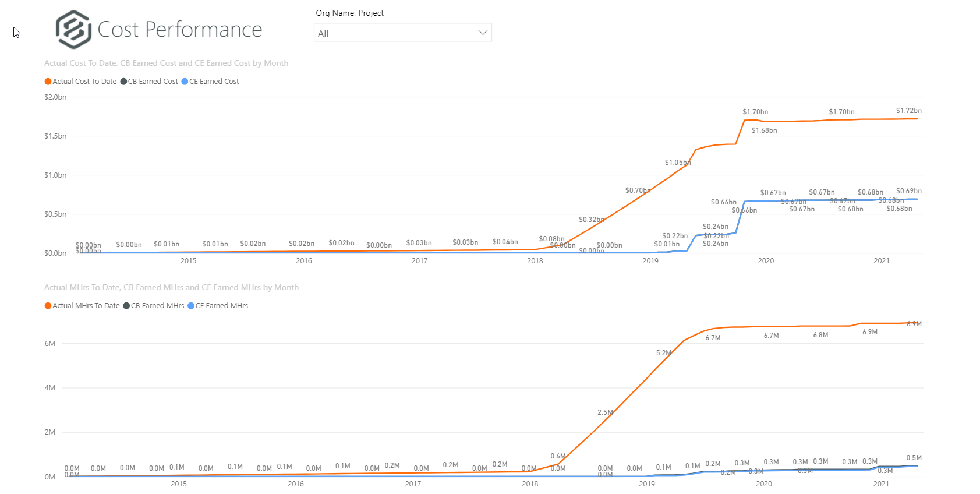
Task: Click the 5.2M man-hours data label
Action: [663, 353]
